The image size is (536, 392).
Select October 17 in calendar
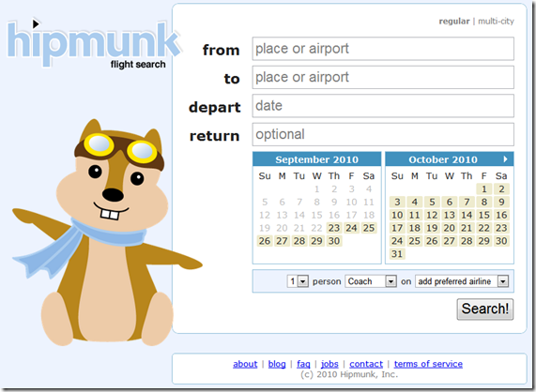tap(397, 228)
